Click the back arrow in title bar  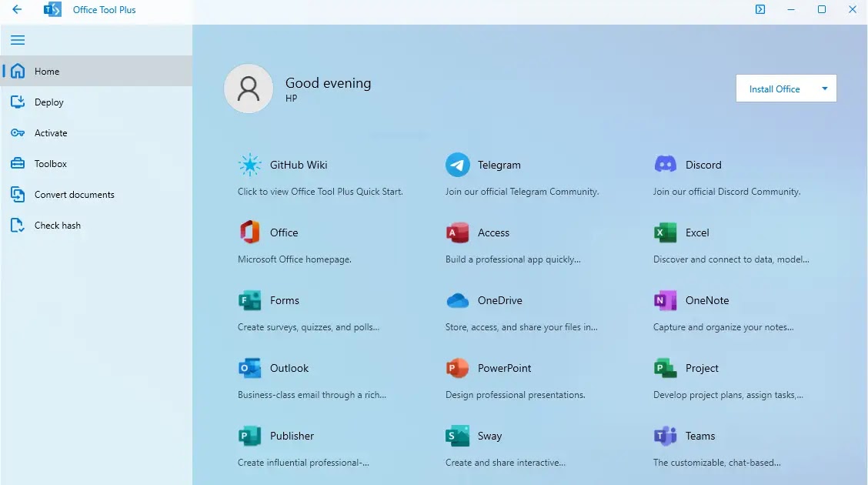17,9
